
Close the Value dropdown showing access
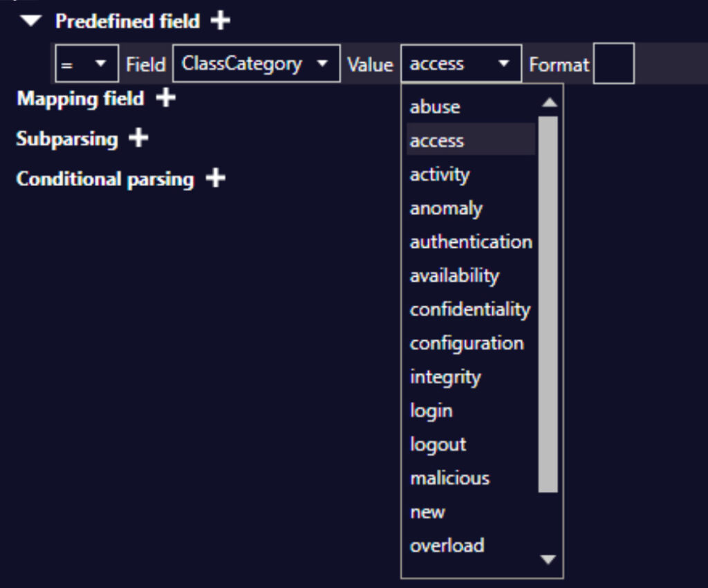(461, 64)
